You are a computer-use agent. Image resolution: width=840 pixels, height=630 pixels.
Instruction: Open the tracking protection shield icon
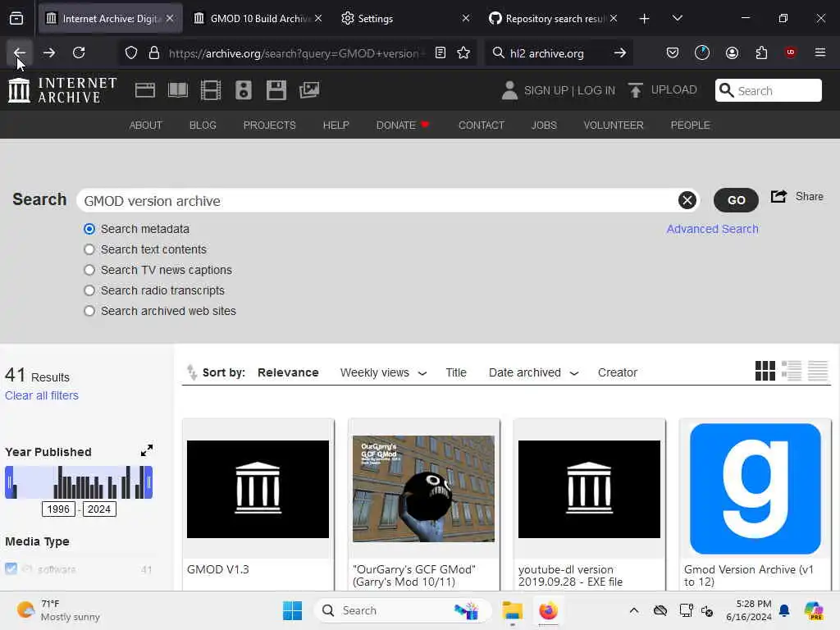click(x=131, y=52)
